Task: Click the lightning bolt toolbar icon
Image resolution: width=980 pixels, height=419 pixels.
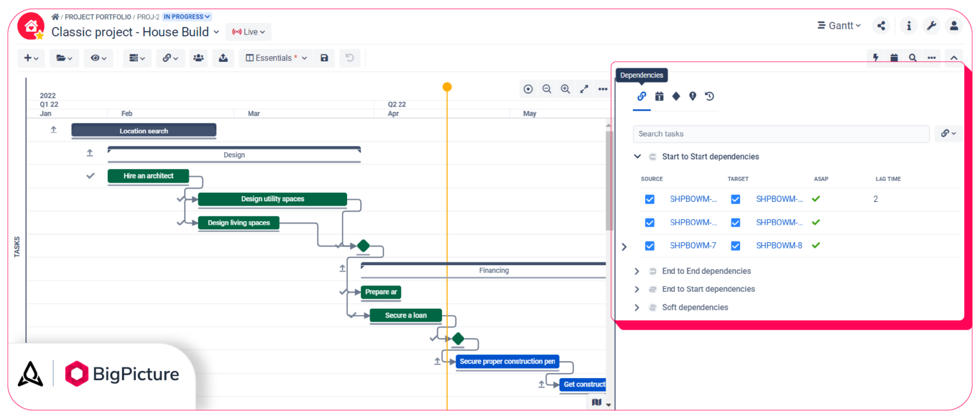Action: 875,57
